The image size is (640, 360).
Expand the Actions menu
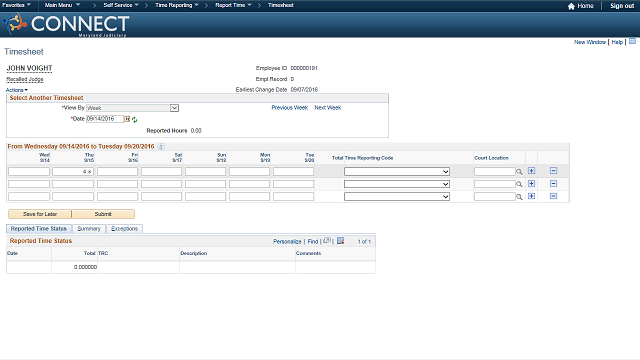tap(17, 90)
